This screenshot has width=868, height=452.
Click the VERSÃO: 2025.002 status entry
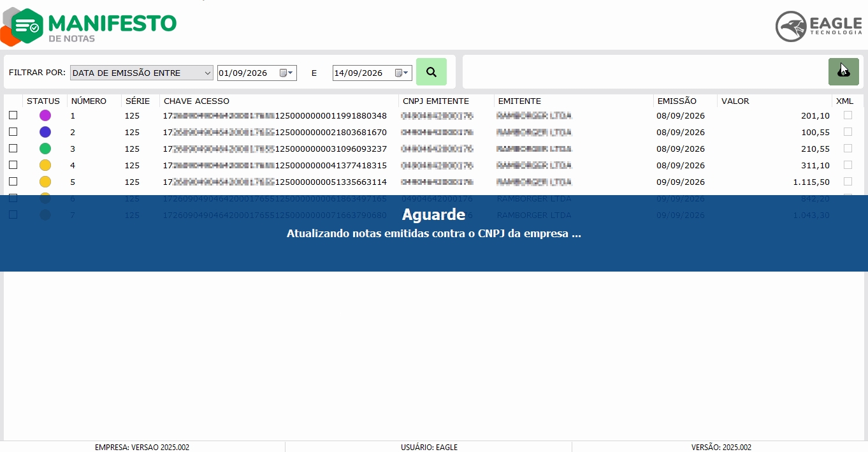[721, 448]
